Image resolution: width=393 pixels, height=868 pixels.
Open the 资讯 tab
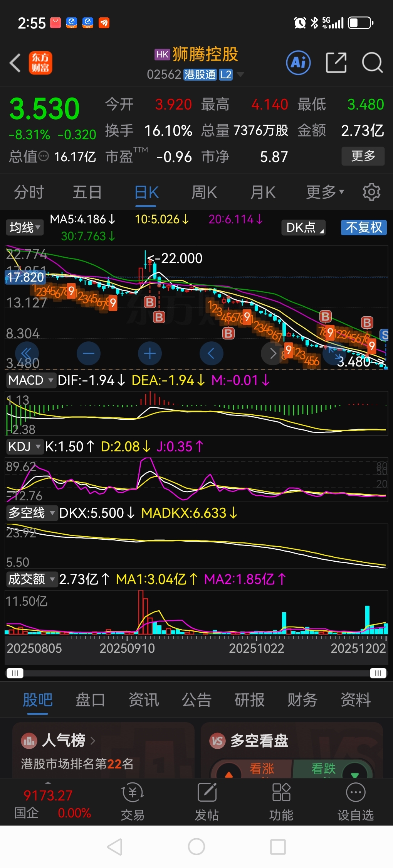point(144,700)
